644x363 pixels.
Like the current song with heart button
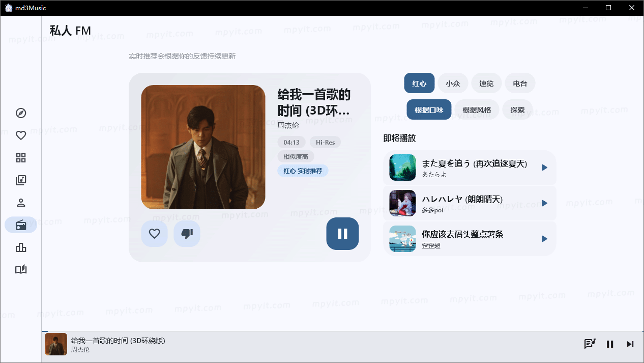(154, 234)
